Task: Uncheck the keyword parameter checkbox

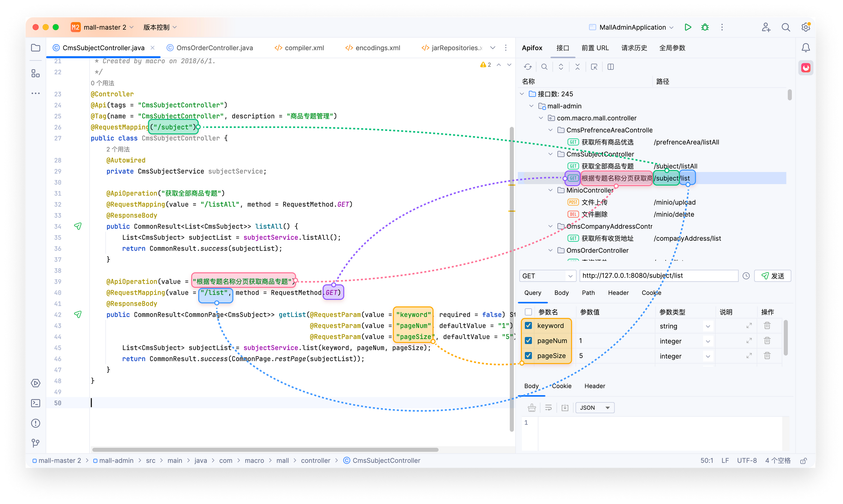Action: 528,325
